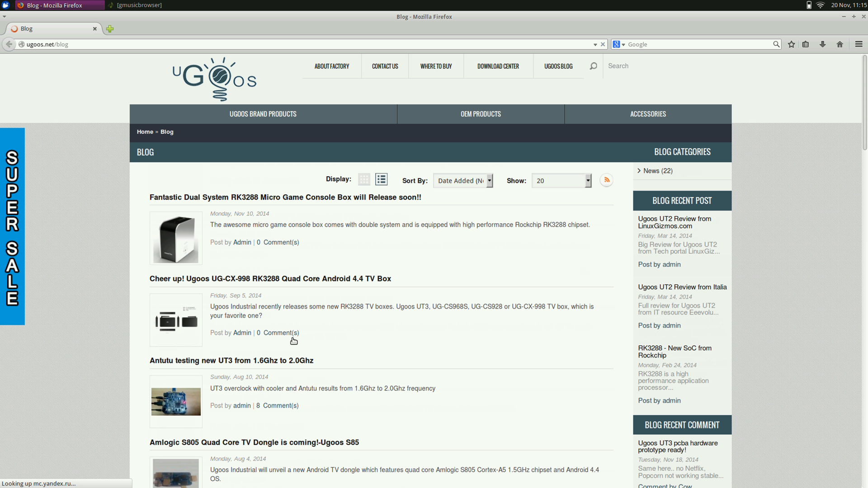This screenshot has width=868, height=488.
Task: Open Ugoos UT2 Review from LinuxGizmos.com
Action: 675,222
